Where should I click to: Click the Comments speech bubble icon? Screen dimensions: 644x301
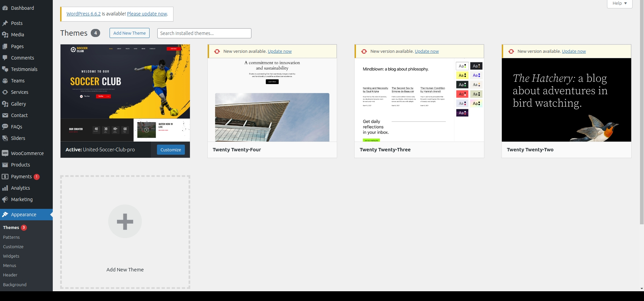pyautogui.click(x=5, y=58)
